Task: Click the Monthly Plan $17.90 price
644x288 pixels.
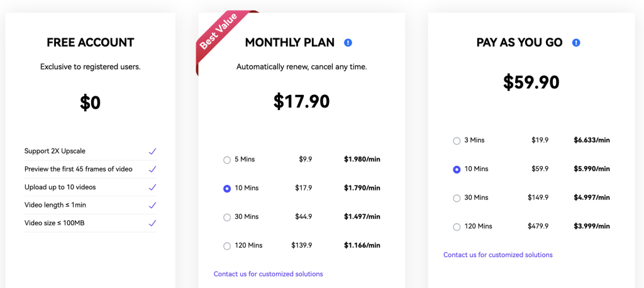Action: (x=301, y=102)
